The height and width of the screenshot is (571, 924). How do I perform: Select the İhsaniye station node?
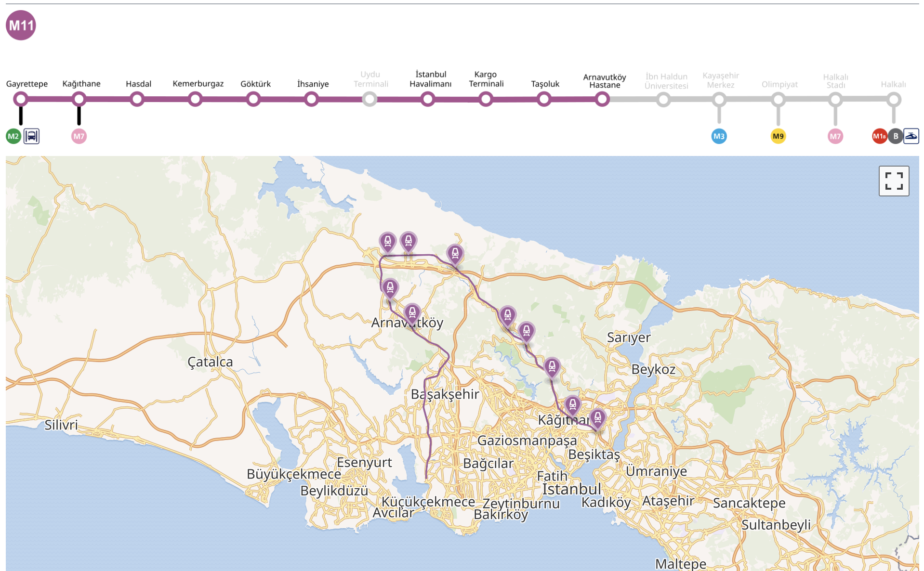coord(312,100)
